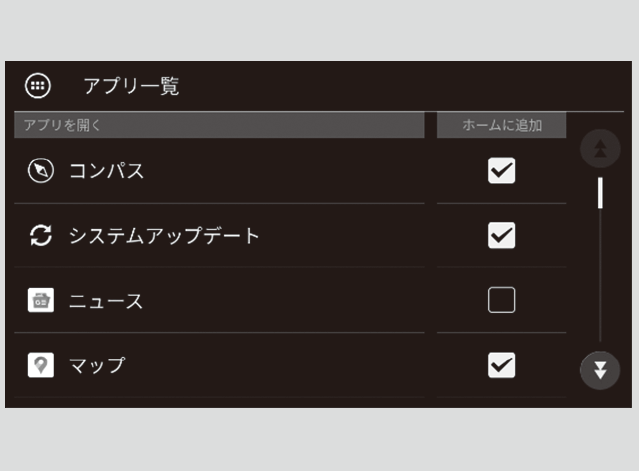Viewport: 639px width, 471px height.
Task: Uncheck the マップ home checkbox
Action: coord(501,365)
